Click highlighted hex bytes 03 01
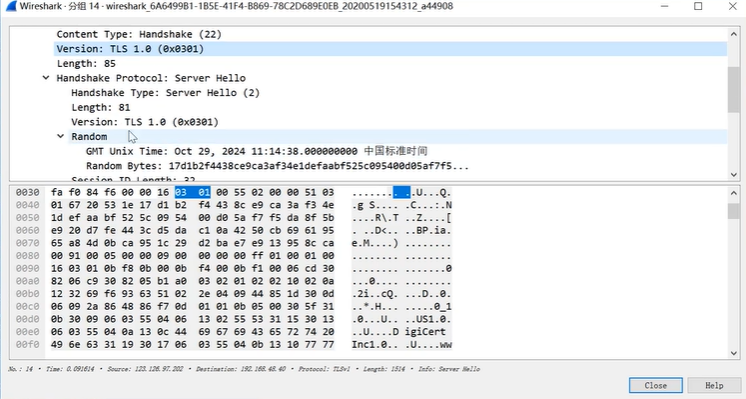Image resolution: width=746 pixels, height=399 pixels. (x=192, y=192)
